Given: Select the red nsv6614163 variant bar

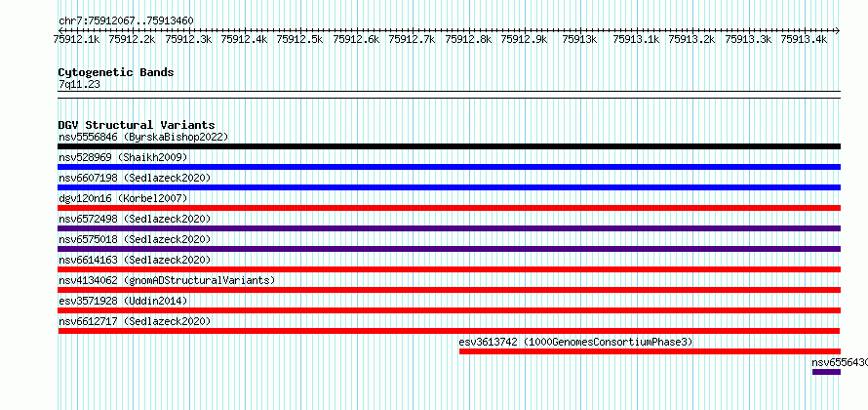Looking at the screenshot, I should click(450, 269).
